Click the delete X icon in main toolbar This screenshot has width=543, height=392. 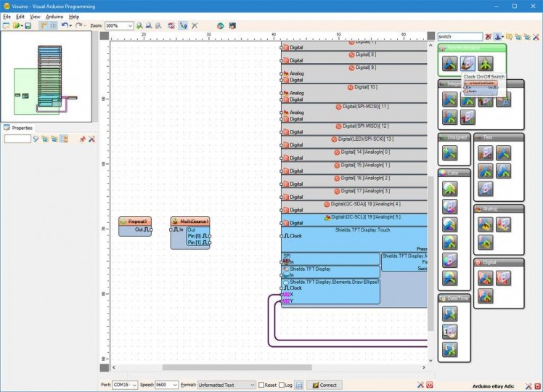click(x=195, y=25)
